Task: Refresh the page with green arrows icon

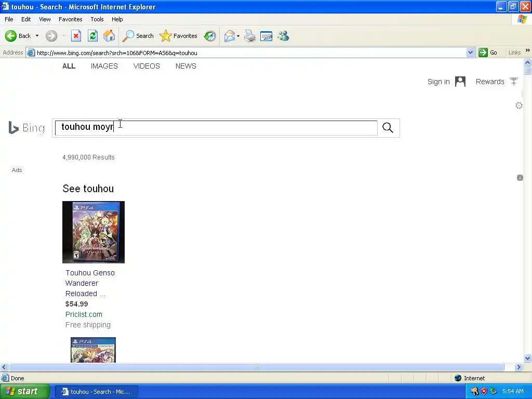Action: coord(92,36)
